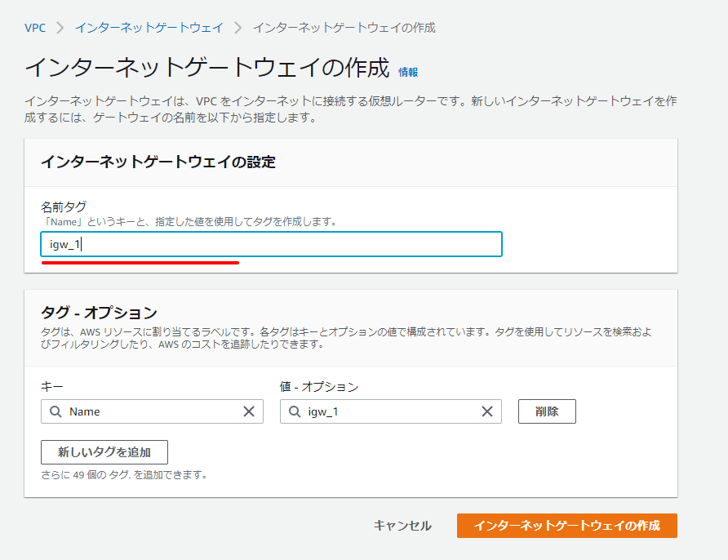This screenshot has height=560, width=728.
Task: Click search icon in the 値 field
Action: coord(295,411)
